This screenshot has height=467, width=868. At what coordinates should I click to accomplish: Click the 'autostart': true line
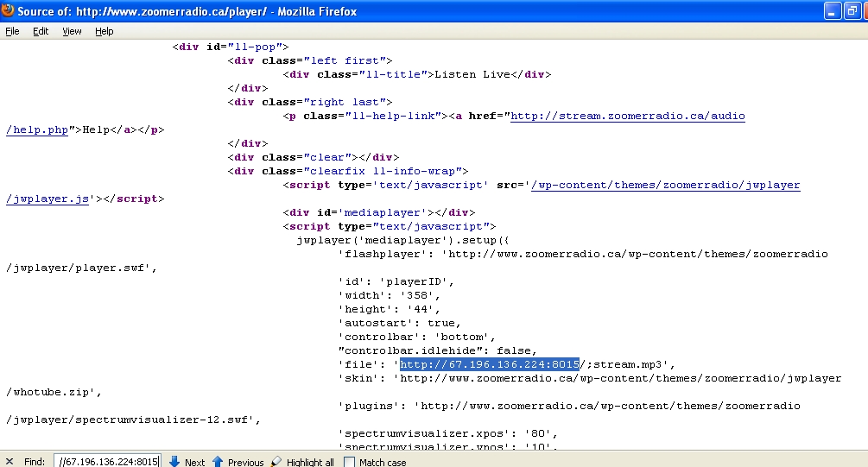[x=400, y=323]
